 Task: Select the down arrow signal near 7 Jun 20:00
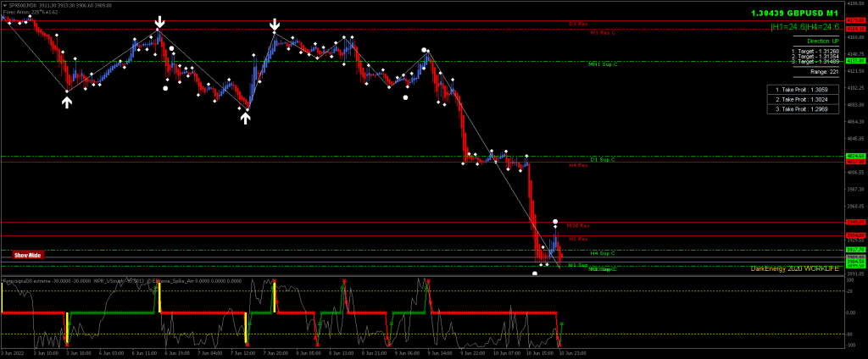(275, 25)
